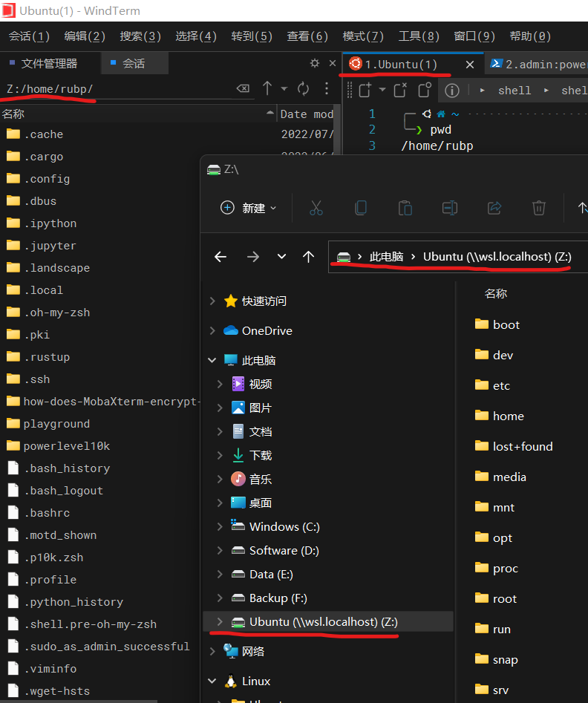
Task: Close the 1.Ubuntu(1) session tab
Action: [470, 65]
